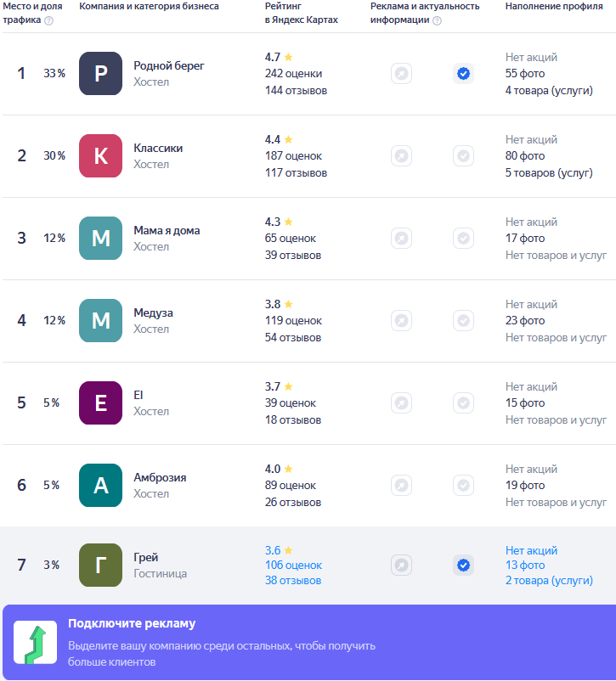Viewport: 616px width, 681px height.
Task: Click the advertising indicator icon for Мама я дома
Action: (401, 238)
